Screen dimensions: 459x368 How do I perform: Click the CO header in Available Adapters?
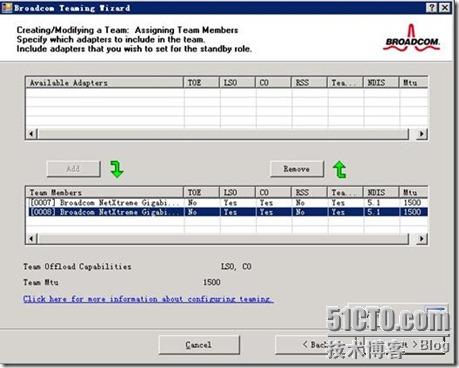pyautogui.click(x=273, y=83)
